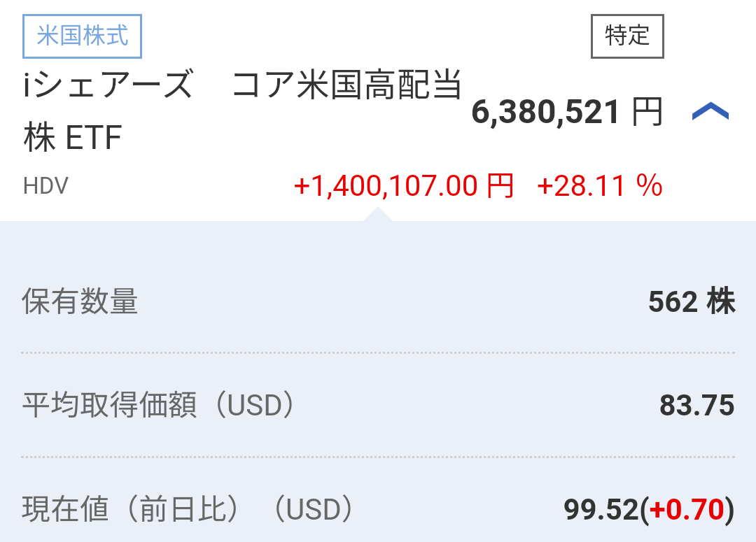Tap the dotted divider below 平均取得価額

pyautogui.click(x=378, y=457)
